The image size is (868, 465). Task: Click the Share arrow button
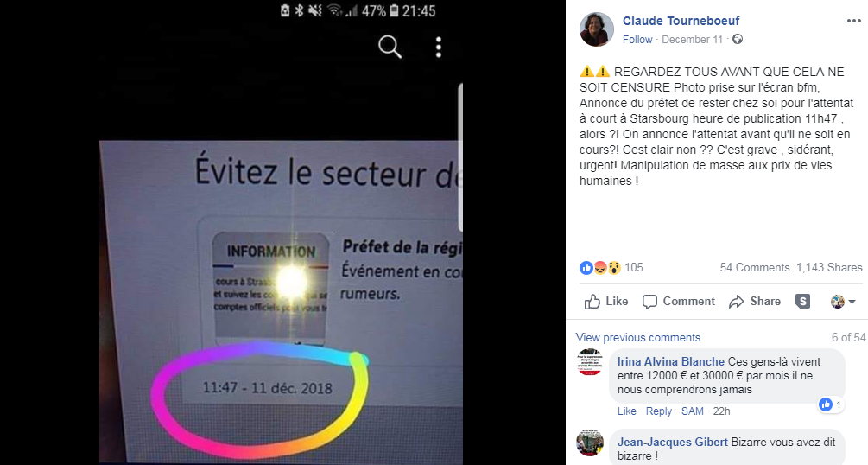[x=755, y=302]
